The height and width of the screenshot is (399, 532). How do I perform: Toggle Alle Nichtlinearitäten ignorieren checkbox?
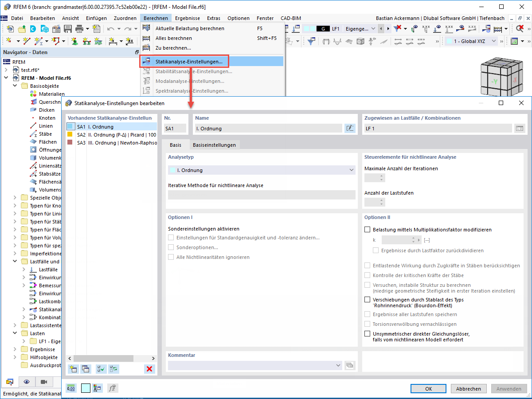(171, 257)
